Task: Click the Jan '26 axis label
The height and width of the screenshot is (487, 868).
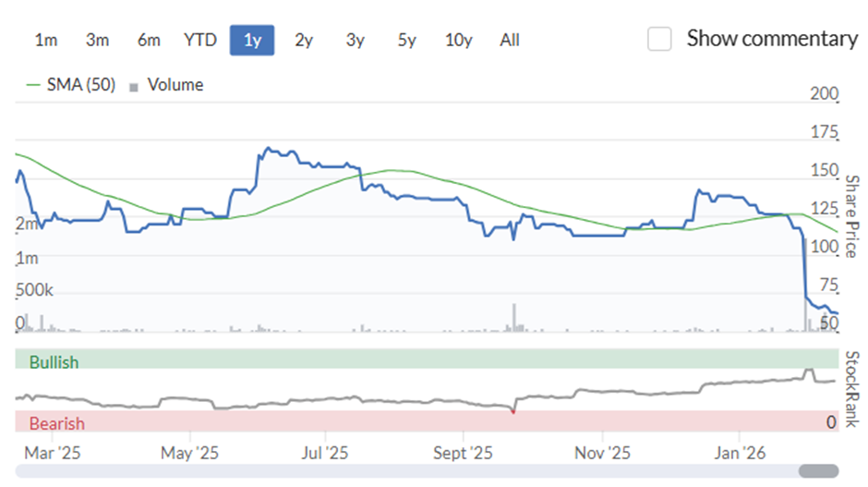Action: pyautogui.click(x=740, y=453)
